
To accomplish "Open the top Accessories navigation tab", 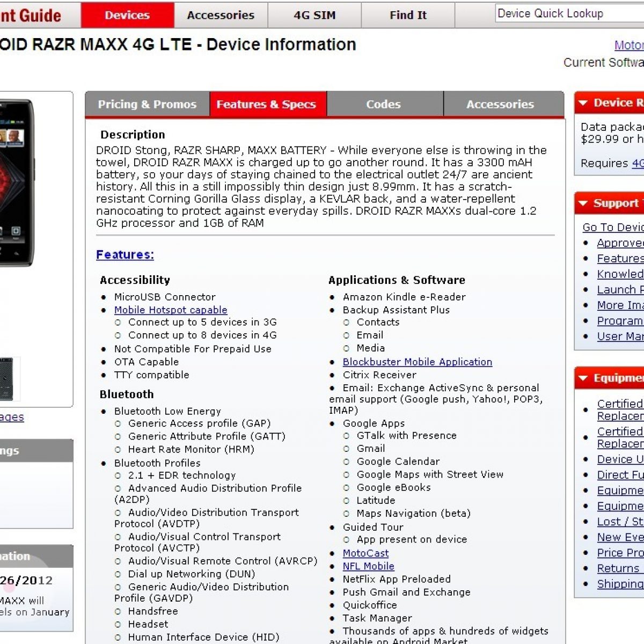I will (x=221, y=15).
